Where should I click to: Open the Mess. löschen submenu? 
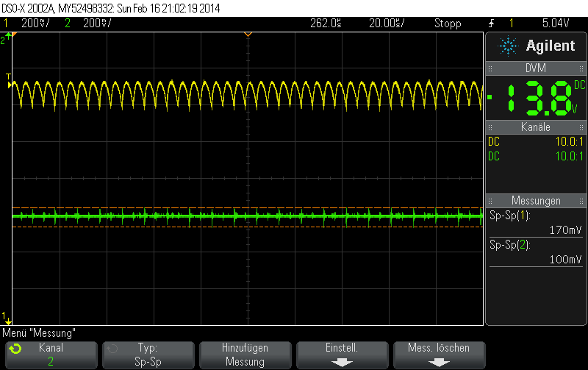tap(439, 355)
